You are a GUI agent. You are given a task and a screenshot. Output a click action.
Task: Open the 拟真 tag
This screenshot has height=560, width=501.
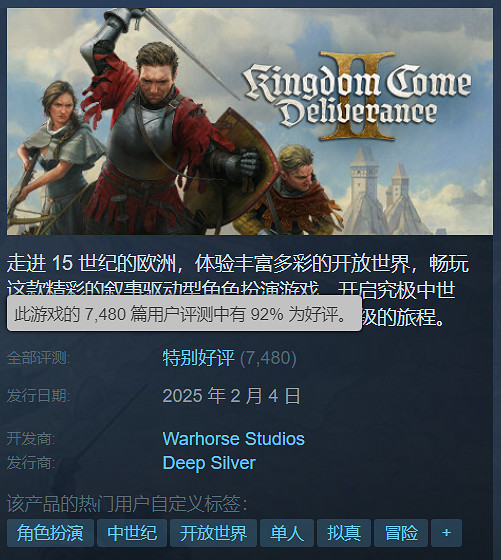(x=344, y=533)
